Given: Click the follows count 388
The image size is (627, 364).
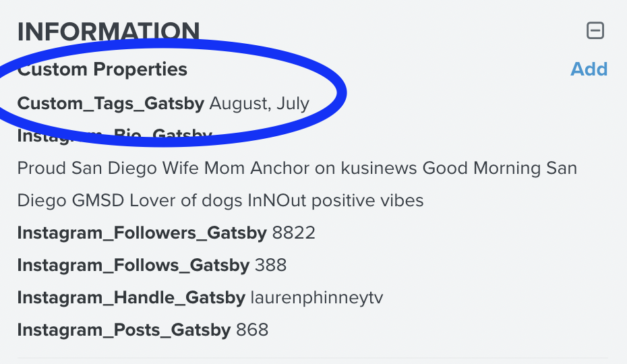Looking at the screenshot, I should click(x=271, y=265).
